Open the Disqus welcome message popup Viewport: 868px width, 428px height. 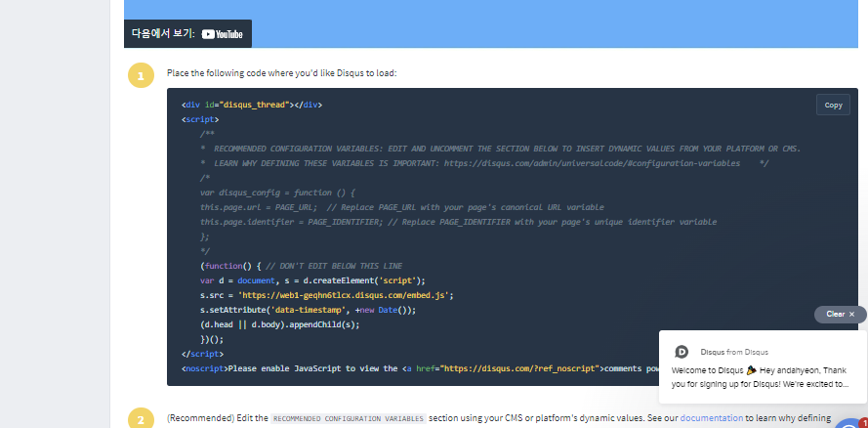pos(763,367)
